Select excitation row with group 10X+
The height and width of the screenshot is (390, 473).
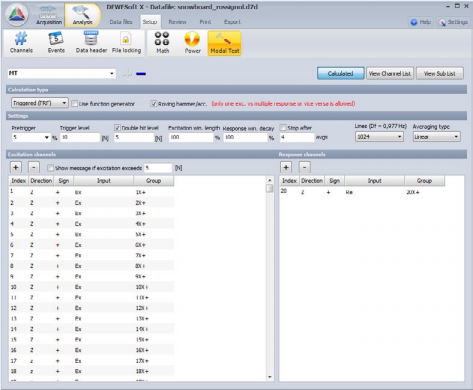91,287
